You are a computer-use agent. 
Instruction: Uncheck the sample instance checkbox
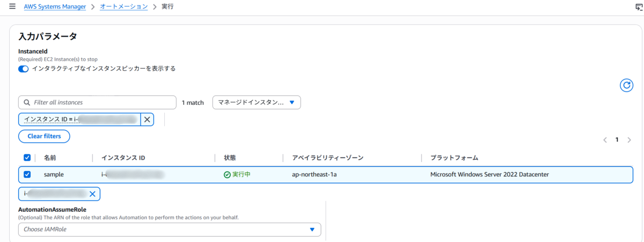27,174
